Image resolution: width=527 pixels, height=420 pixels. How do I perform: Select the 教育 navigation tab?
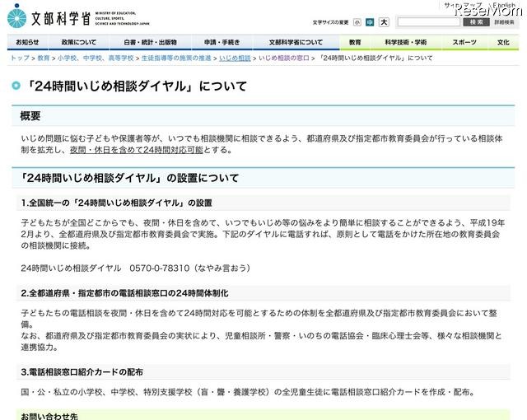pyautogui.click(x=355, y=42)
